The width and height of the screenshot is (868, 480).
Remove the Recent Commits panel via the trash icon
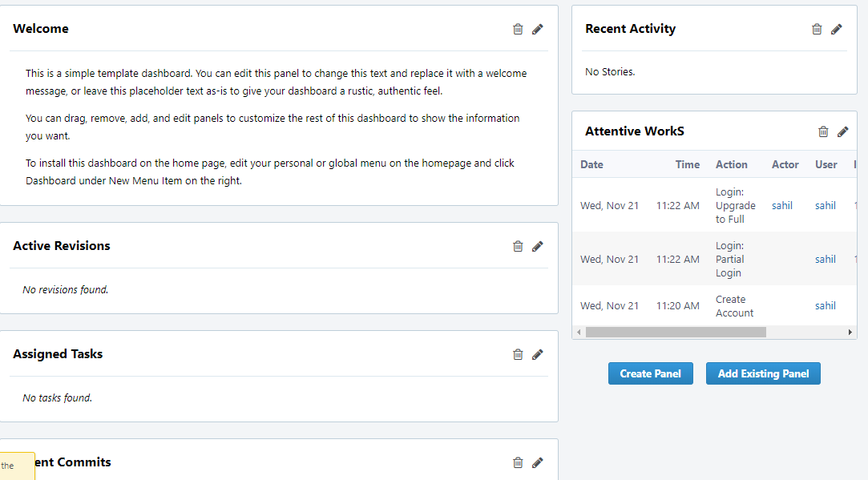click(x=518, y=463)
